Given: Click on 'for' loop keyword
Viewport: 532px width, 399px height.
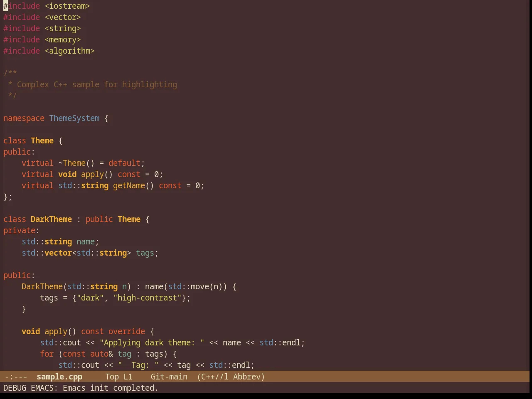Looking at the screenshot, I should pos(47,354).
